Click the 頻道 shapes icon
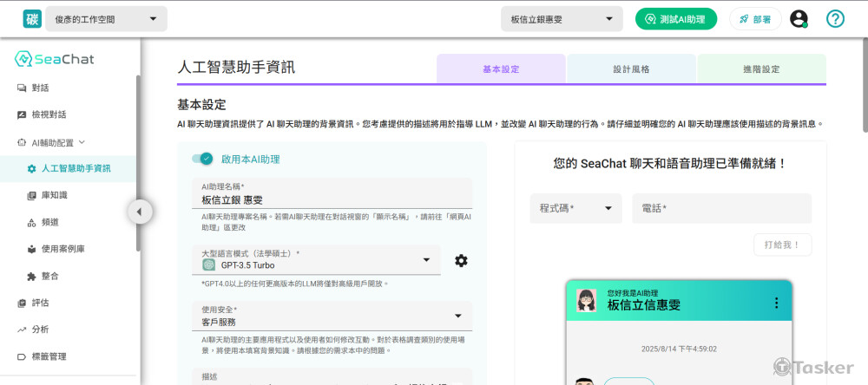Screen dimensions: 868x385 31,222
